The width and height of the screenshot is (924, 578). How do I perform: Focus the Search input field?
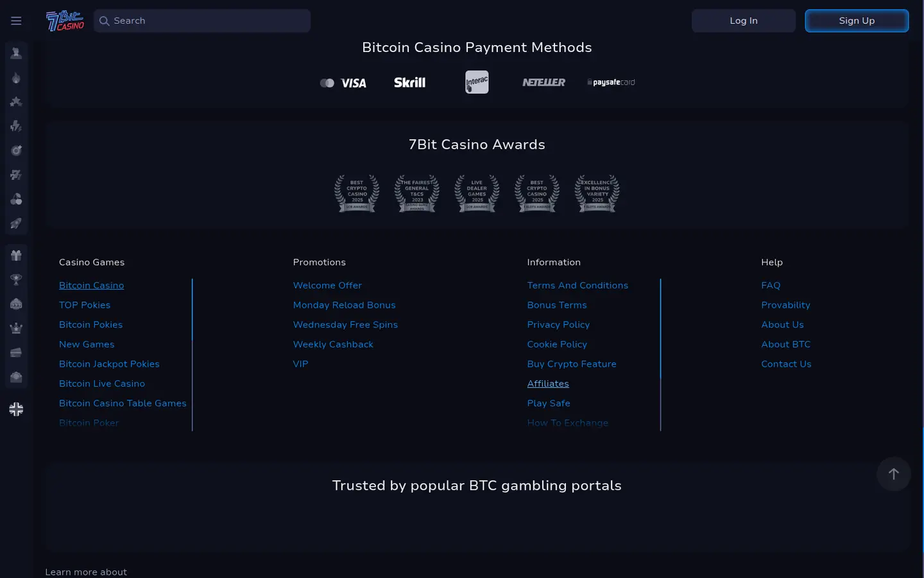point(202,21)
